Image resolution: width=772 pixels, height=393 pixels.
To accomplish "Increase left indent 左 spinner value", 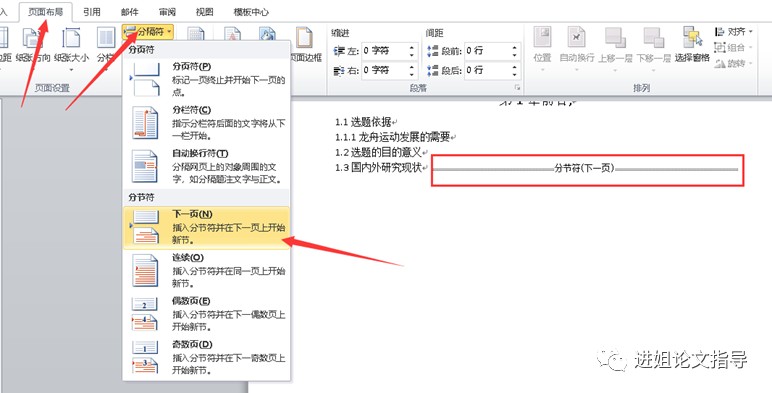I will pos(412,48).
